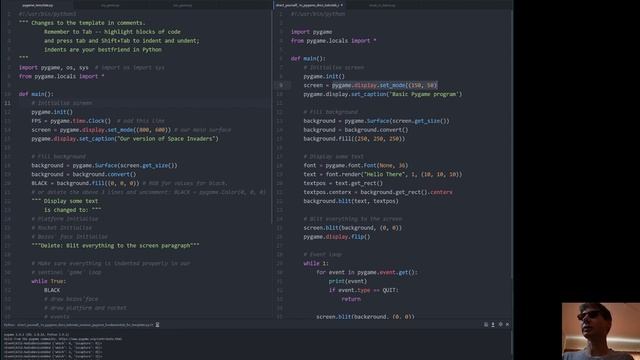Click the 'textpos = text.get_rect()' line

click(343, 183)
